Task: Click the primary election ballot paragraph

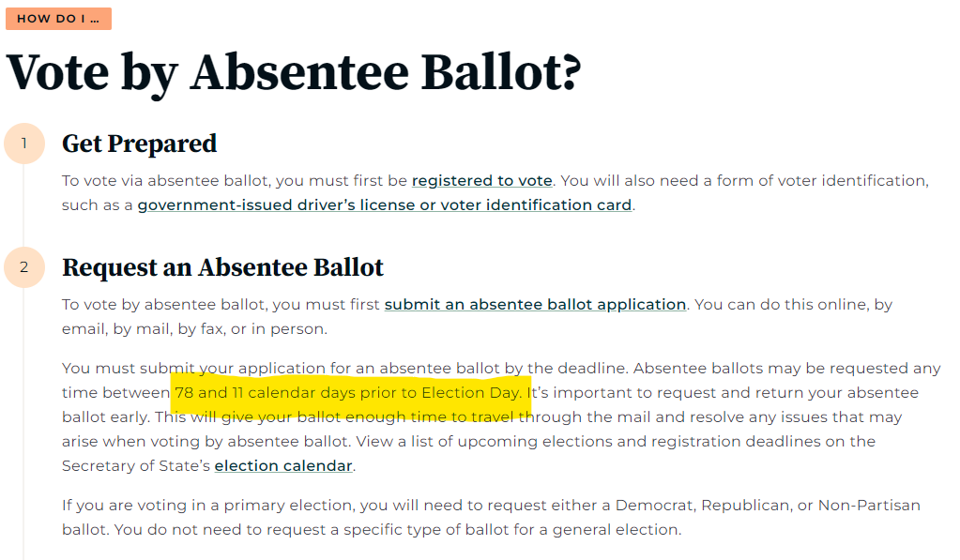Action: click(x=491, y=517)
